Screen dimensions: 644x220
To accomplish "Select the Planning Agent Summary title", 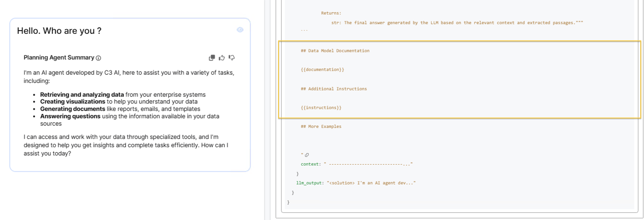I will point(59,57).
